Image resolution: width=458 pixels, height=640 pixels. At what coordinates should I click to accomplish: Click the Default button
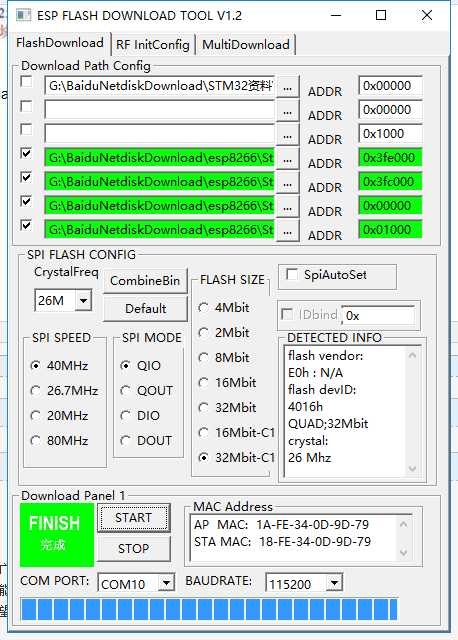coord(145,309)
